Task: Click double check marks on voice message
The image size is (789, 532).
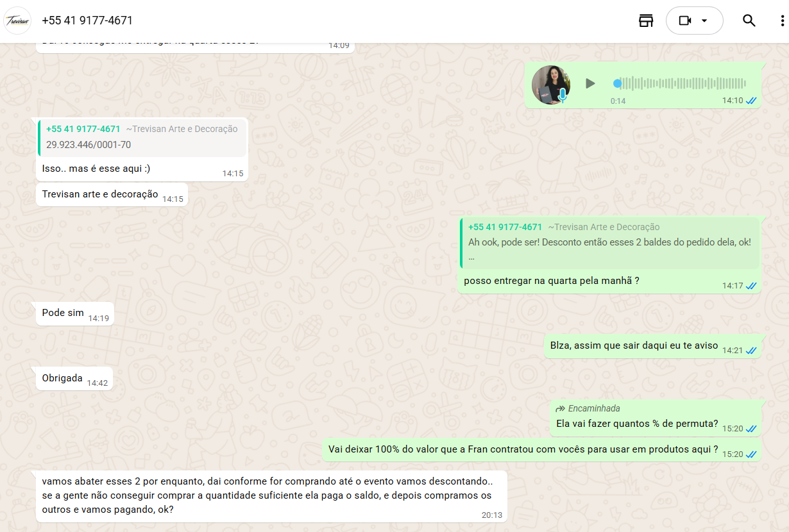Action: pyautogui.click(x=751, y=101)
